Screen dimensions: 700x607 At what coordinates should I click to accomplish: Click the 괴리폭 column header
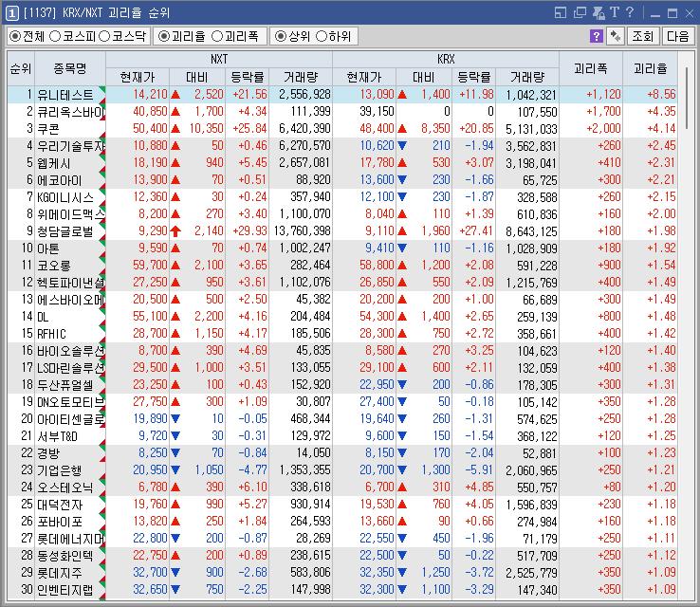point(591,68)
